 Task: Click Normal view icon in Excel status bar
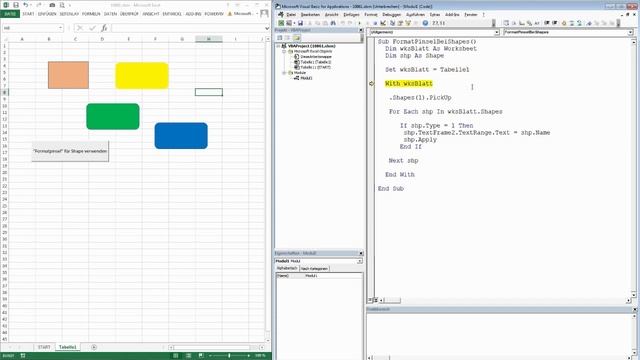[176, 356]
